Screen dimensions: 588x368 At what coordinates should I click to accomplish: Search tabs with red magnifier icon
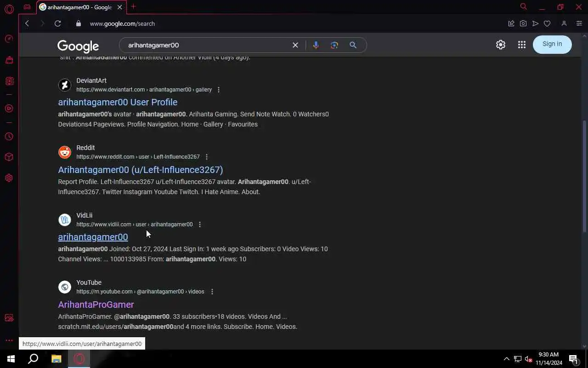pos(523,6)
